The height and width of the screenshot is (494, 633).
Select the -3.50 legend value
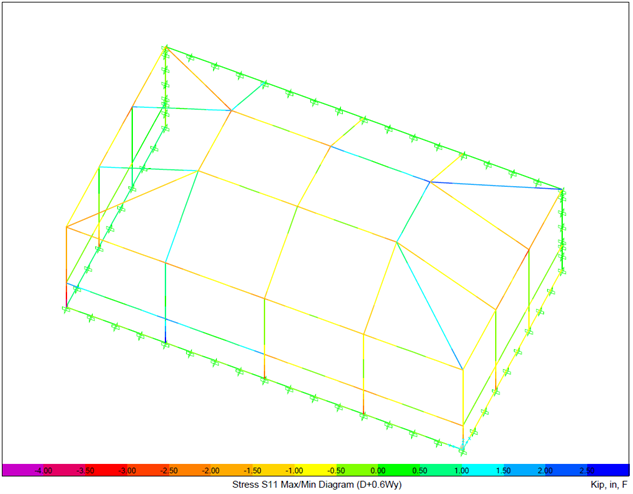point(85,471)
